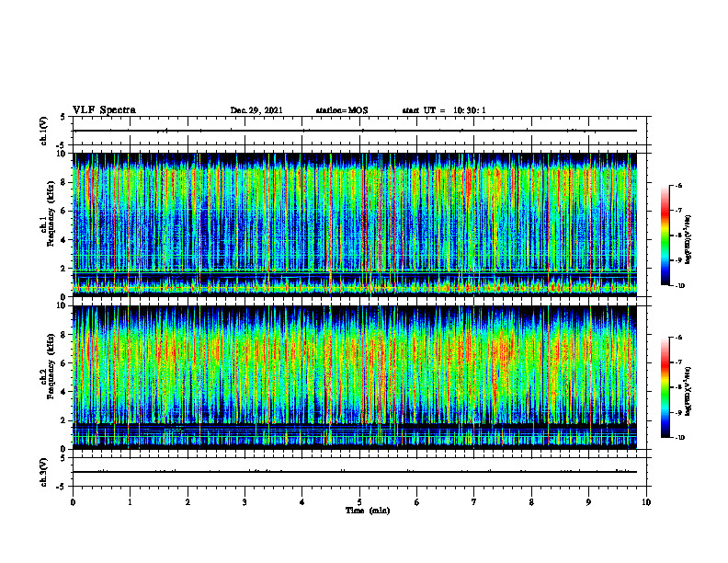Click the "6" kHz tick of ch.2 frequency axis

(x=63, y=363)
